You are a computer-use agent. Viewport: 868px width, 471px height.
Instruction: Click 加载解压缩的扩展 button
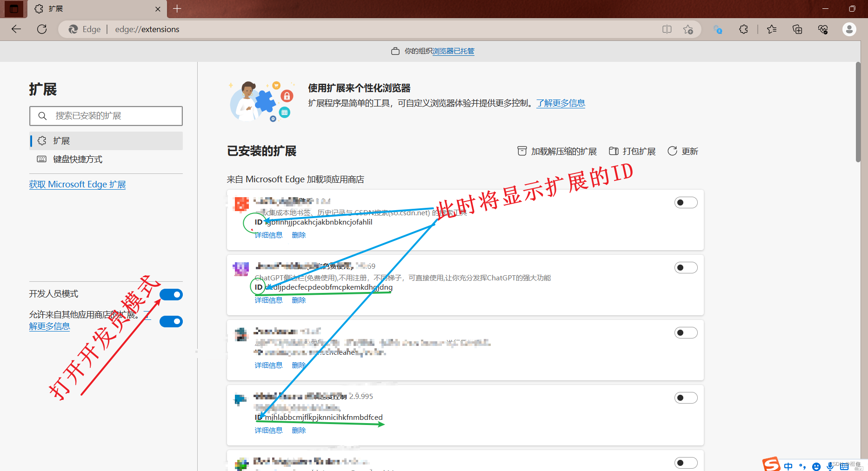click(557, 151)
